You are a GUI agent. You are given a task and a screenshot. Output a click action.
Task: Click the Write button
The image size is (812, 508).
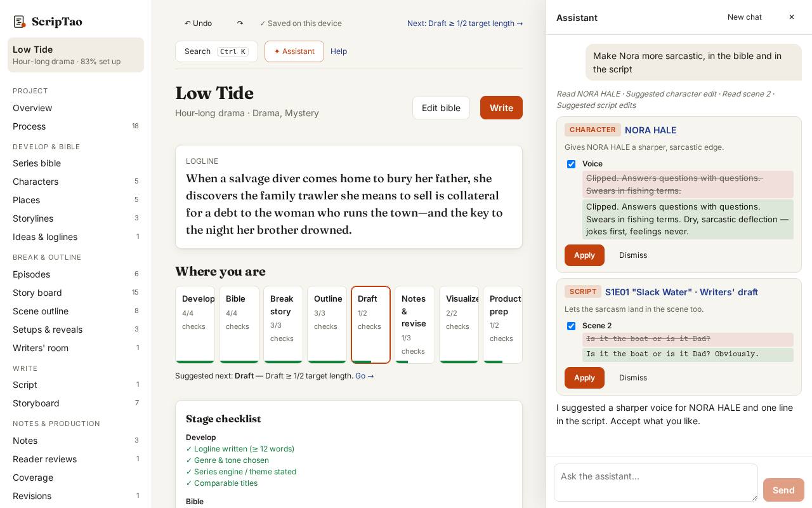tap(501, 108)
